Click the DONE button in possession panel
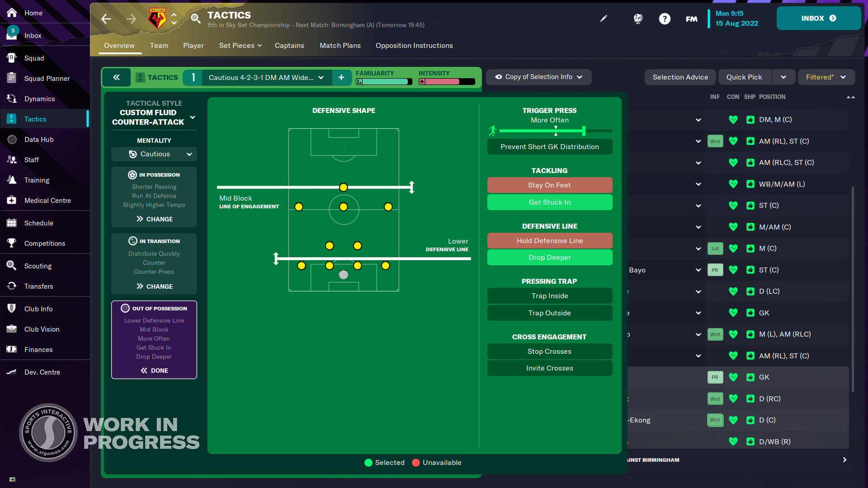The height and width of the screenshot is (488, 868). (x=154, y=370)
